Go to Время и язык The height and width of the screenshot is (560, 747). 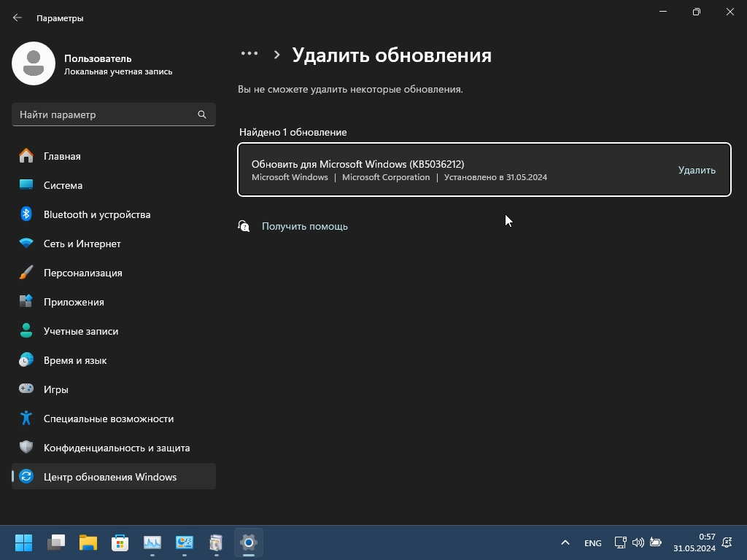(x=113, y=360)
